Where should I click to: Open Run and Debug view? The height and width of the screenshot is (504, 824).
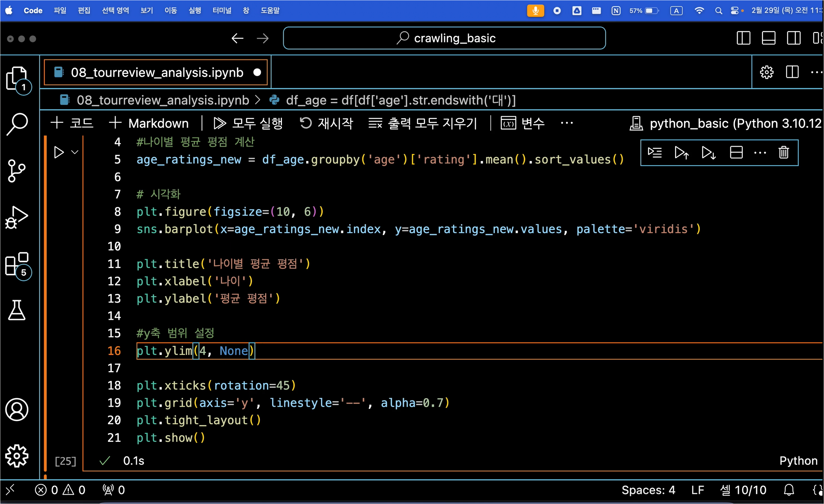coord(17,217)
